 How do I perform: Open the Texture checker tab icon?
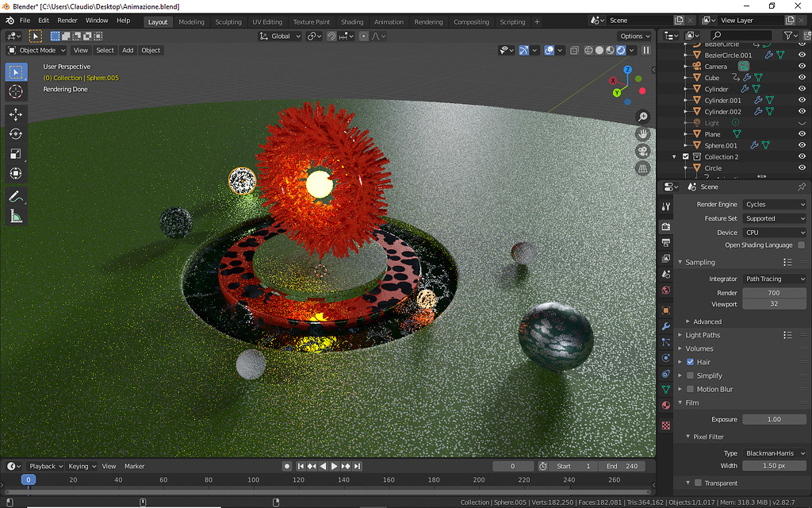pyautogui.click(x=666, y=425)
